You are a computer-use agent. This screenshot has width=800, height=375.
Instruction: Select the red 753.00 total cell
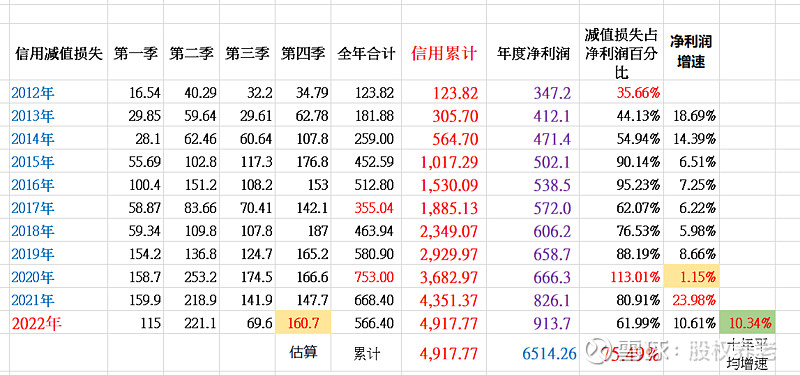pos(366,277)
